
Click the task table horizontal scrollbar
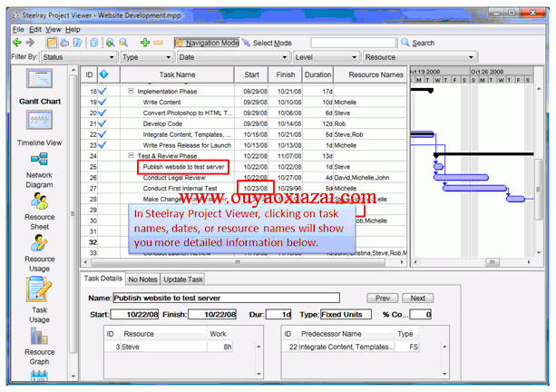point(238,262)
